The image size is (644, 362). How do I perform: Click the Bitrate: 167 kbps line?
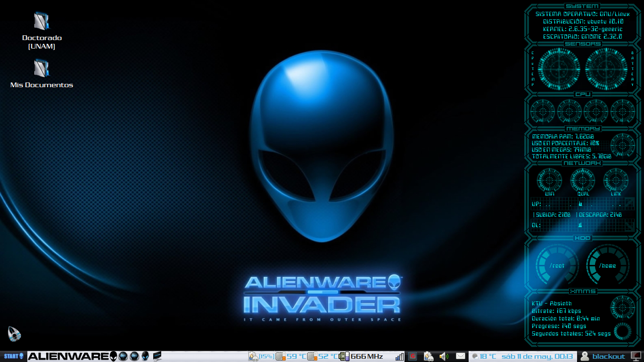pos(556,311)
